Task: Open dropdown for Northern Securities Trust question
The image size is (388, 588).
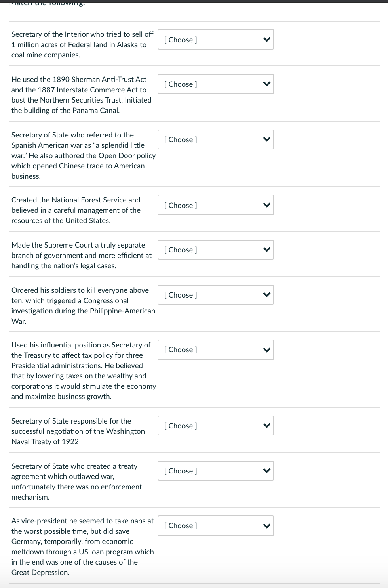Action: 215,84
